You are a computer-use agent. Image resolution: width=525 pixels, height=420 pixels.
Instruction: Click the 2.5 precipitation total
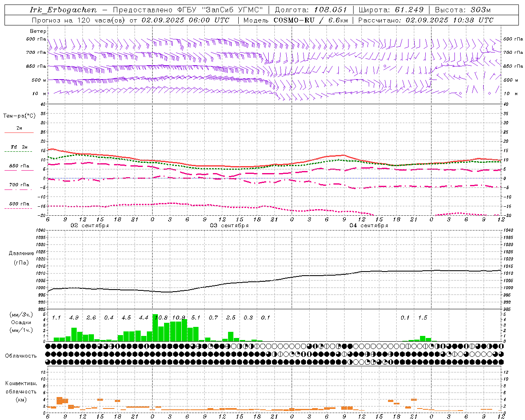point(231,318)
